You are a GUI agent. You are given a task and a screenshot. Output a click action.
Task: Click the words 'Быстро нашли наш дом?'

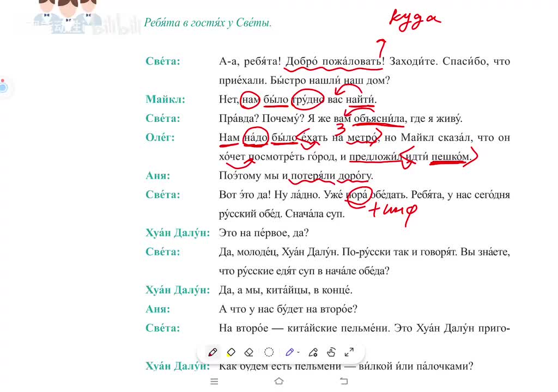point(330,81)
